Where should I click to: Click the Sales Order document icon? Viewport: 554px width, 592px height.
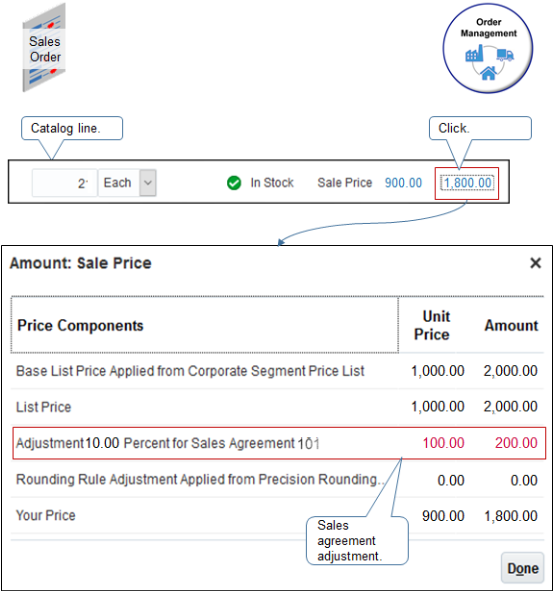pyautogui.click(x=44, y=48)
